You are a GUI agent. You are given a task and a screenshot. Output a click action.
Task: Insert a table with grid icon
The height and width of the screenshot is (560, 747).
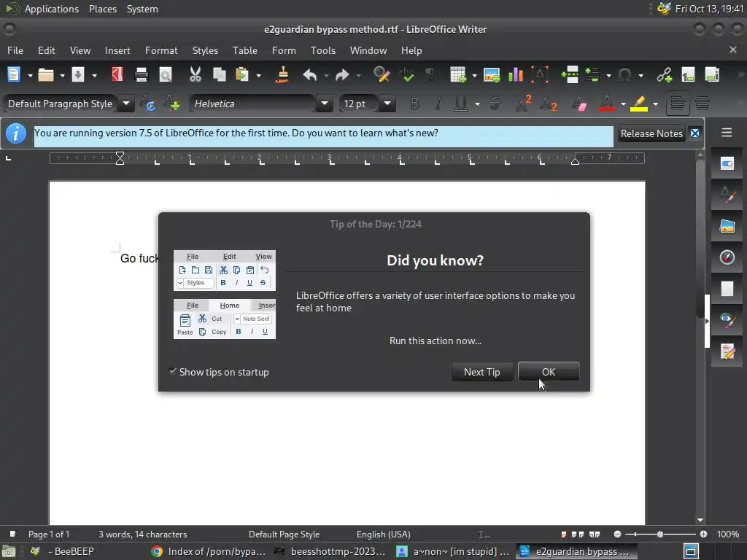458,75
